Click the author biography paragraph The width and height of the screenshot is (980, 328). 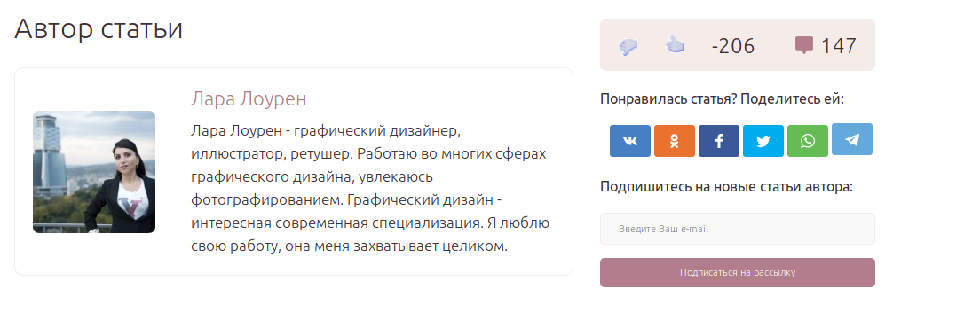[370, 189]
